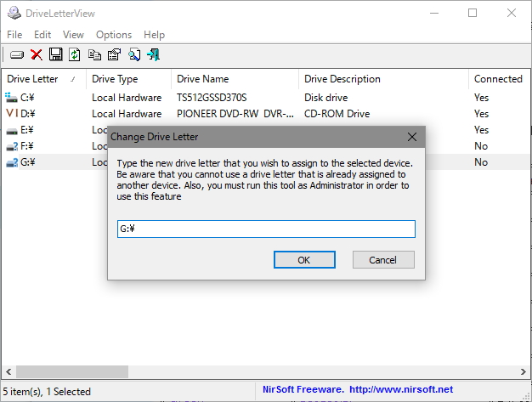
Task: Click Yes in the E:¥ row
Action: point(482,130)
